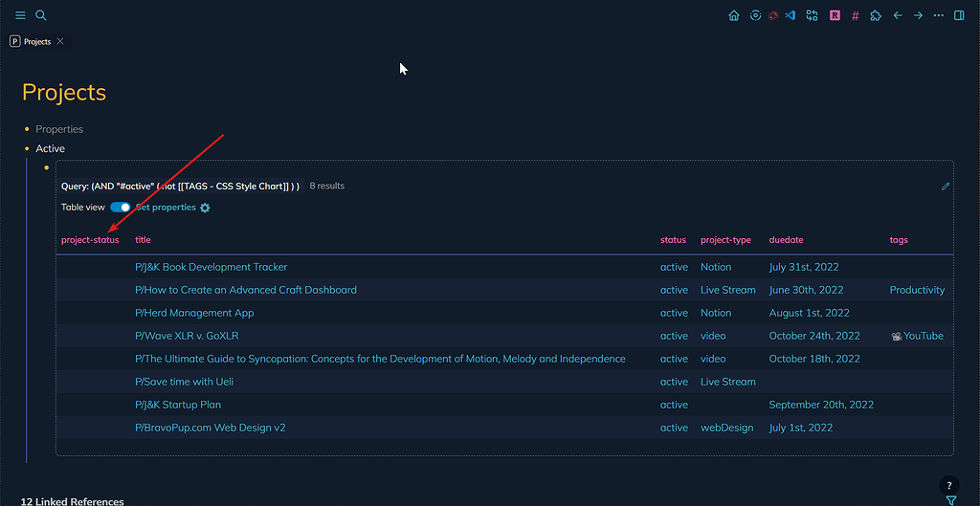Click the pink R plugin icon
The image size is (980, 506).
coord(835,15)
